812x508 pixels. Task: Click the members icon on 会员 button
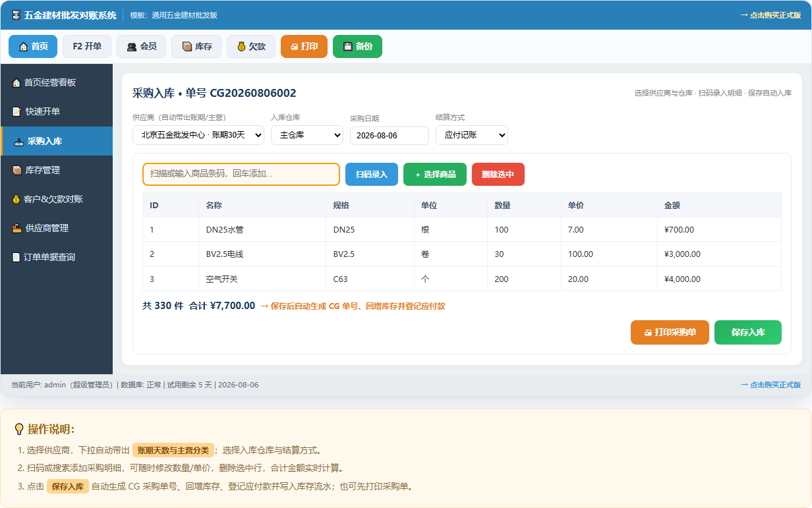click(132, 47)
